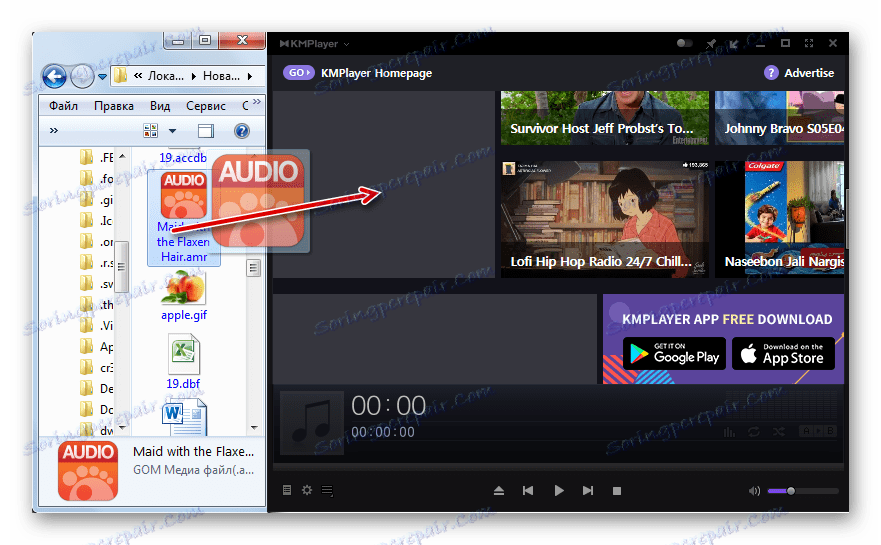Open the KMPlayer Homepage link

[x=376, y=73]
